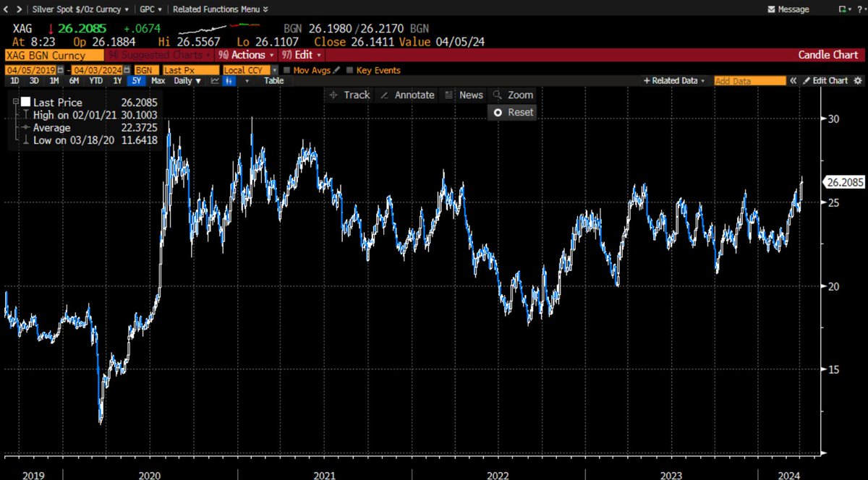Click the XAG BGN Curncy security field
Screen dimensions: 868x480
(54, 55)
